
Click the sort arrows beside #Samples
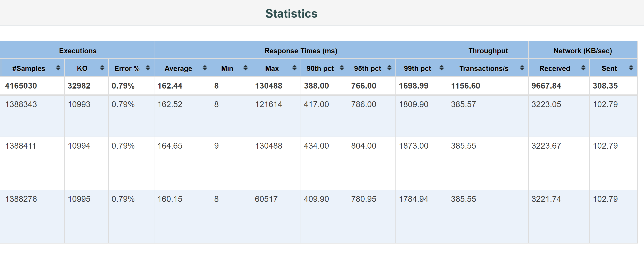58,68
